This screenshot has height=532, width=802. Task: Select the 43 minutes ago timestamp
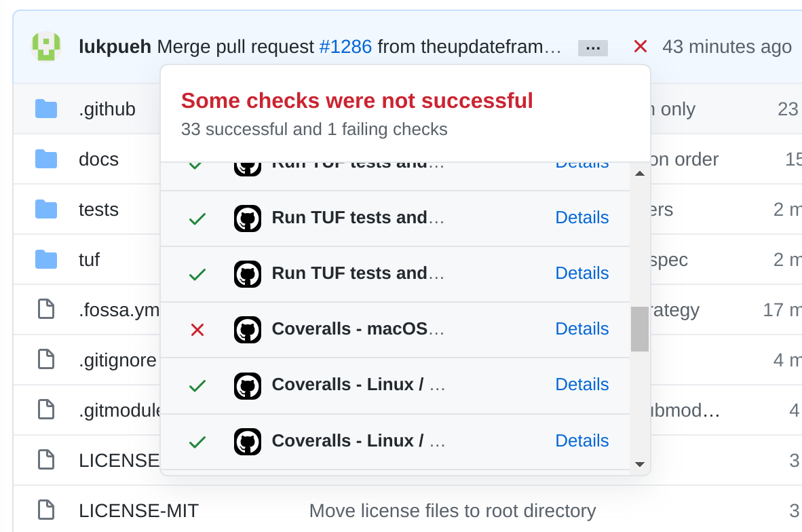(727, 47)
